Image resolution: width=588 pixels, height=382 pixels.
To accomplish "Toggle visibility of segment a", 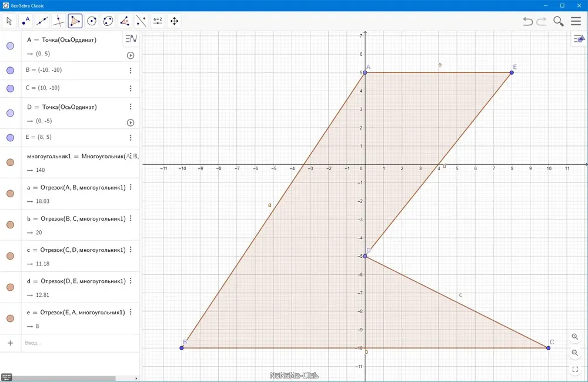I will pos(11,194).
